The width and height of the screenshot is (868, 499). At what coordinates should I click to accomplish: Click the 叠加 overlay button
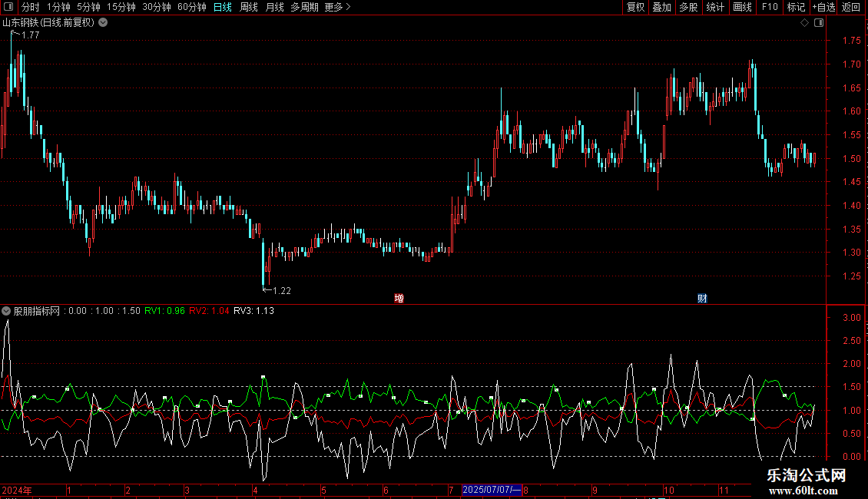662,7
